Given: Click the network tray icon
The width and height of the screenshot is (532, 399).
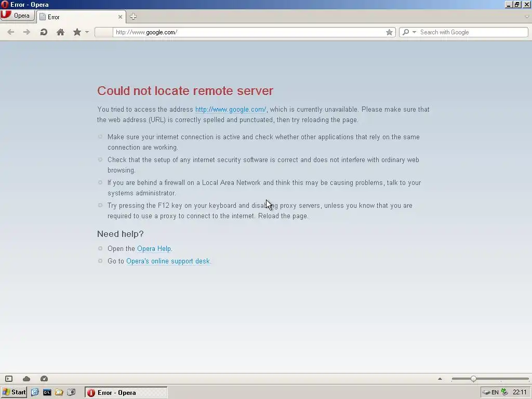Looking at the screenshot, I should [x=505, y=393].
